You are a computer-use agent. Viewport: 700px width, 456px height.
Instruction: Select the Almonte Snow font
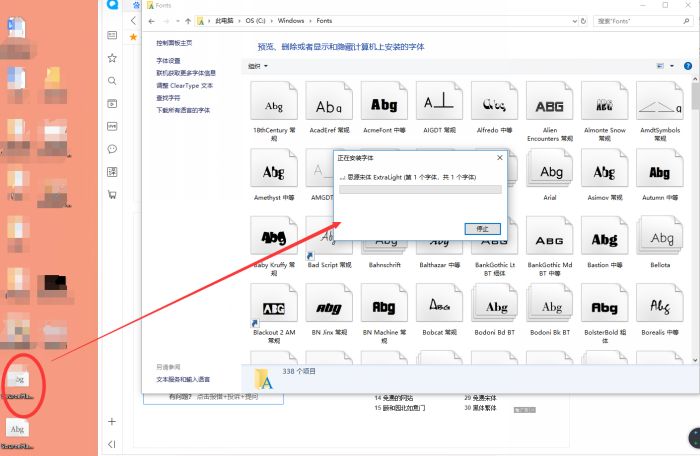[604, 110]
